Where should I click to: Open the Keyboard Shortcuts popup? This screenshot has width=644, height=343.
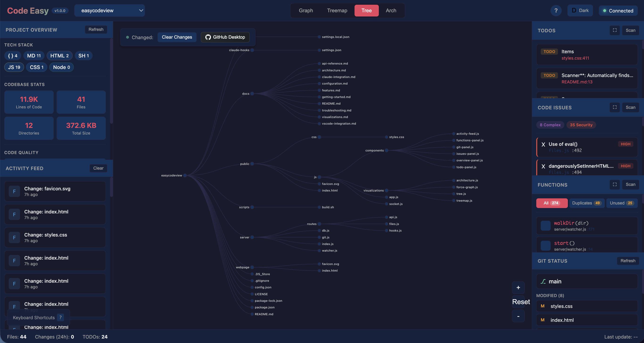pyautogui.click(x=38, y=317)
